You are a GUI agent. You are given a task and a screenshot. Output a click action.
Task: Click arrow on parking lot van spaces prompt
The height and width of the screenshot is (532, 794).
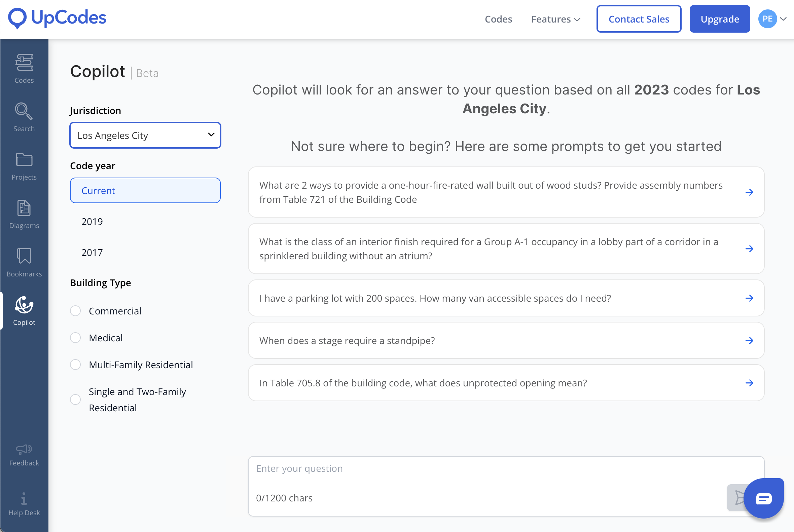(x=749, y=298)
